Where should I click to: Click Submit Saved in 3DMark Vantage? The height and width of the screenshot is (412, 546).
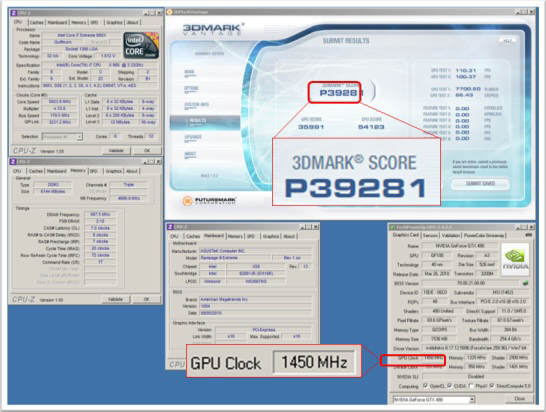click(480, 184)
